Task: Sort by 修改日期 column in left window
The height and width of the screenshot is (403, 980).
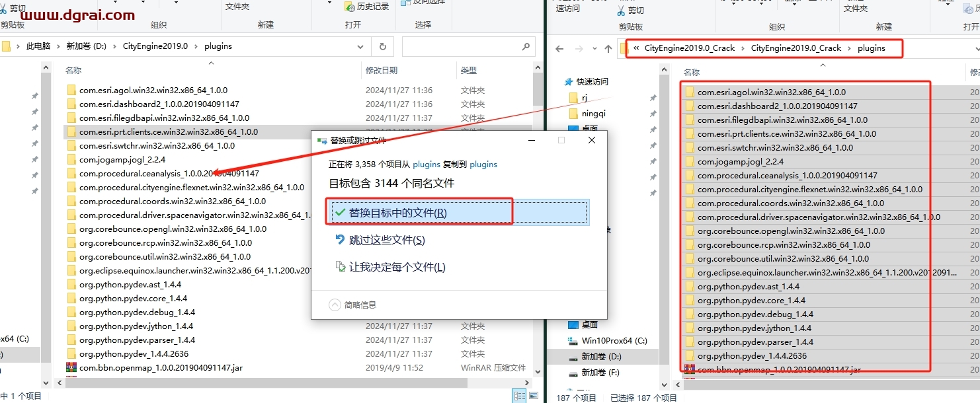Action: [x=382, y=70]
